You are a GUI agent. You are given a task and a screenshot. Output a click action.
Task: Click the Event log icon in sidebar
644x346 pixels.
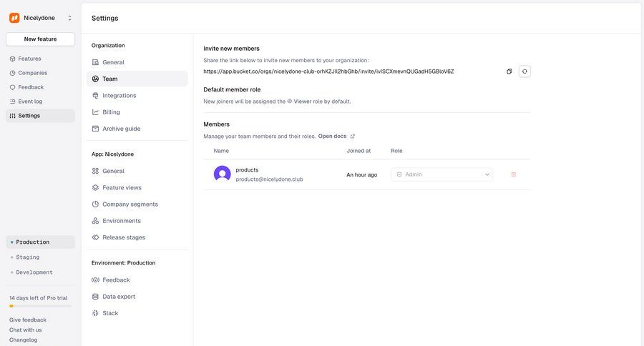pos(12,102)
